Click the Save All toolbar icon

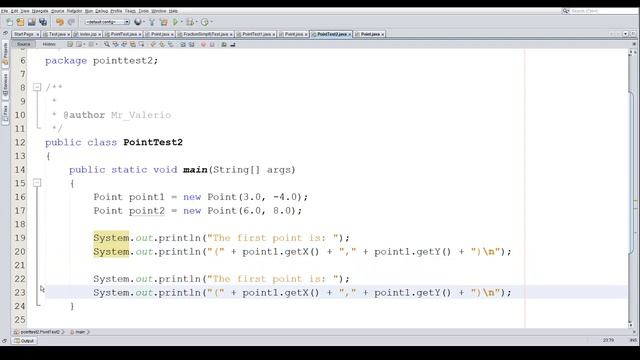pyautogui.click(x=43, y=22)
